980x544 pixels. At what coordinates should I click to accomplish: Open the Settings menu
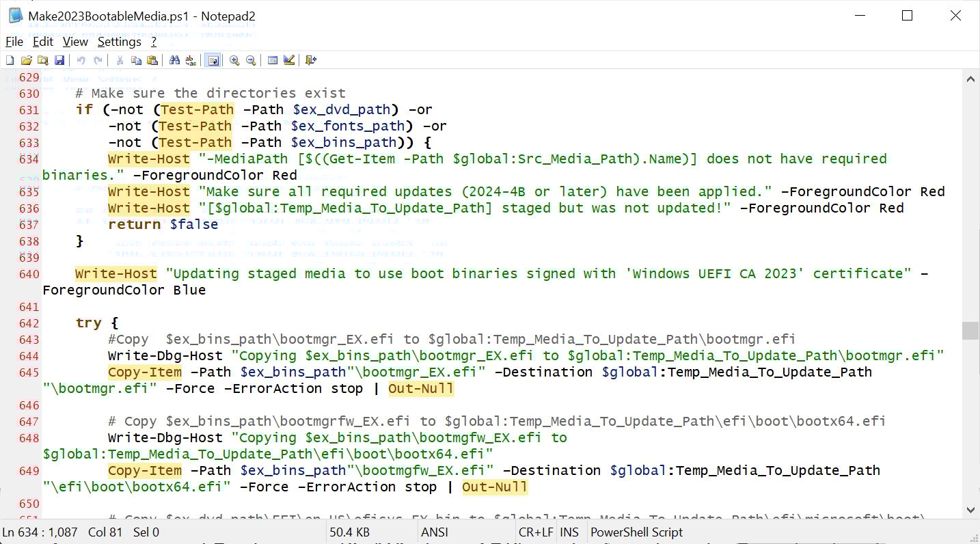[119, 42]
